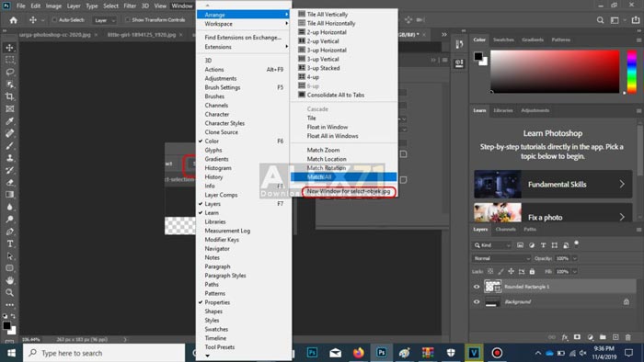The image size is (644, 362).
Task: Select the Frame tool
Action: 9,109
